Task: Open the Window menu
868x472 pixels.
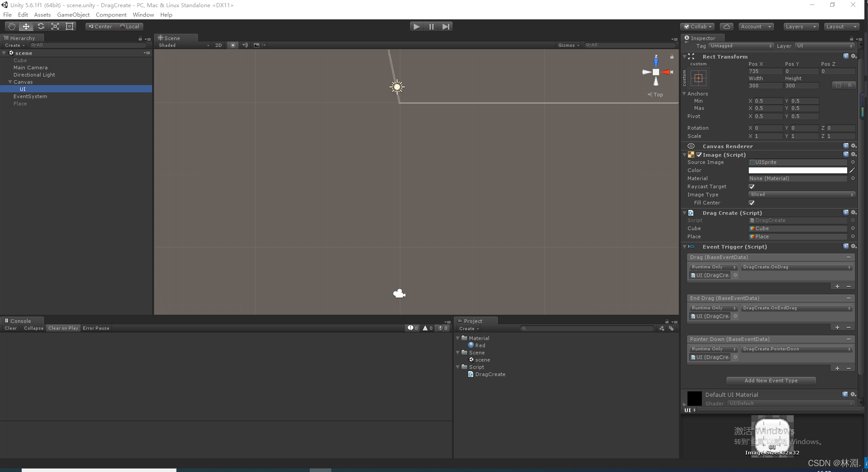Action: 143,14
